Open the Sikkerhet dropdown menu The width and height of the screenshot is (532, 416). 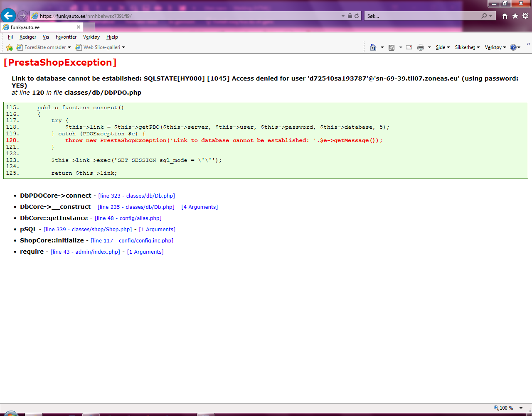[467, 47]
